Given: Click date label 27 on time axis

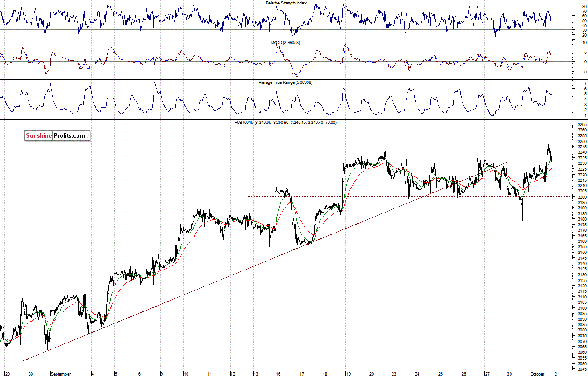Looking at the screenshot, I should coord(487,374).
